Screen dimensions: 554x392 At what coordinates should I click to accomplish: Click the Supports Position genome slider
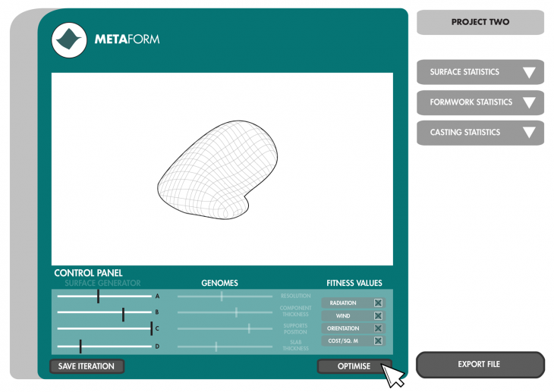[249, 328]
